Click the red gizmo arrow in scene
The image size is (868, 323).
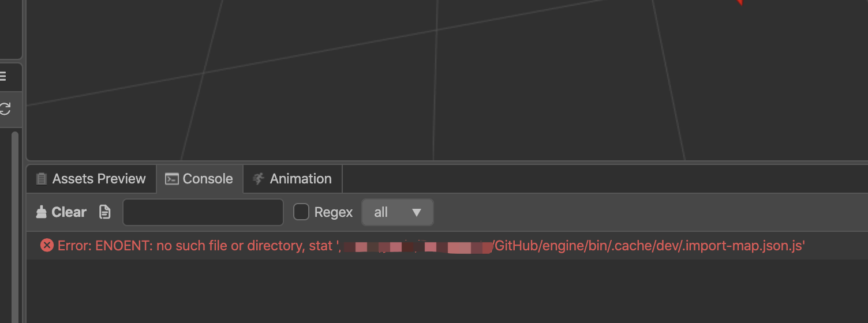pos(738,2)
